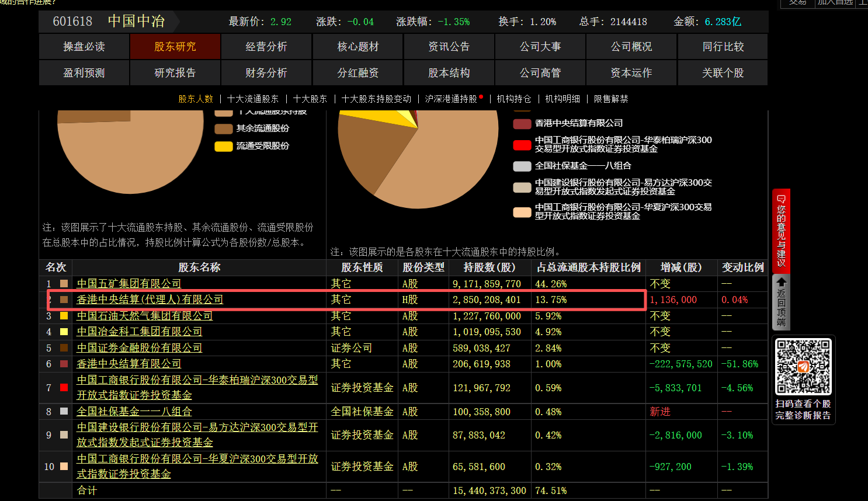Click the 占总流通股本持股比例 column header
The height and width of the screenshot is (501, 868).
coord(589,267)
